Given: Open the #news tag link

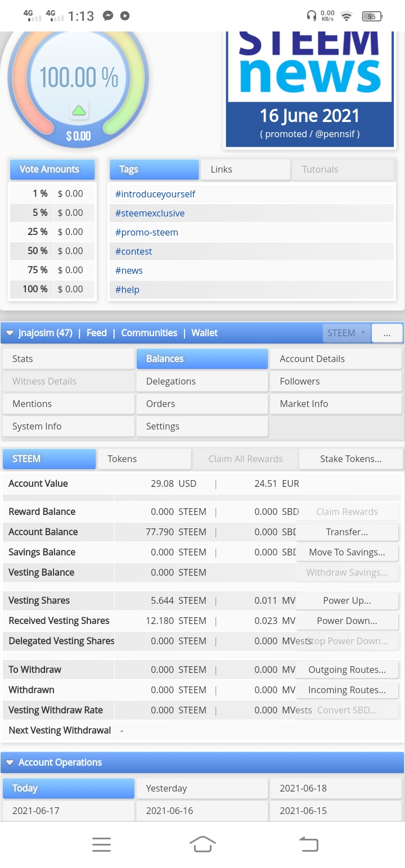Looking at the screenshot, I should click(x=129, y=270).
